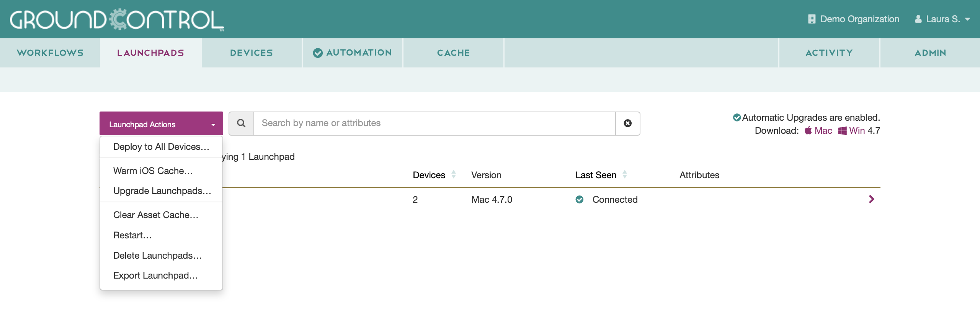Choose Delete Launchpads menu entry

point(157,256)
